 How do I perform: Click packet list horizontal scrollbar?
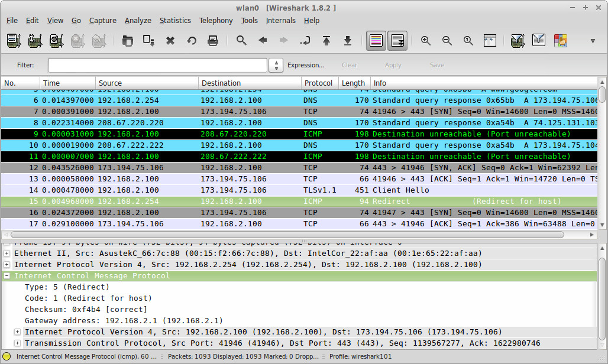tap(287, 235)
